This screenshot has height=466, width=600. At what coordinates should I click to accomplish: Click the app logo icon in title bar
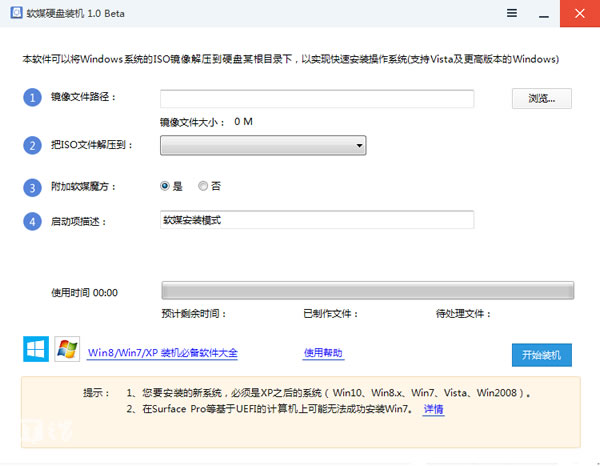point(16,13)
